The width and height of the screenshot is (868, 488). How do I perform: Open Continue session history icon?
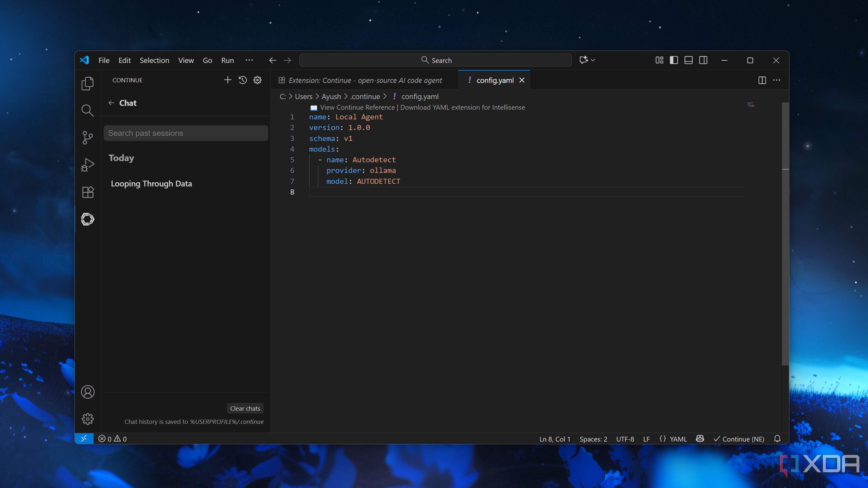point(243,80)
